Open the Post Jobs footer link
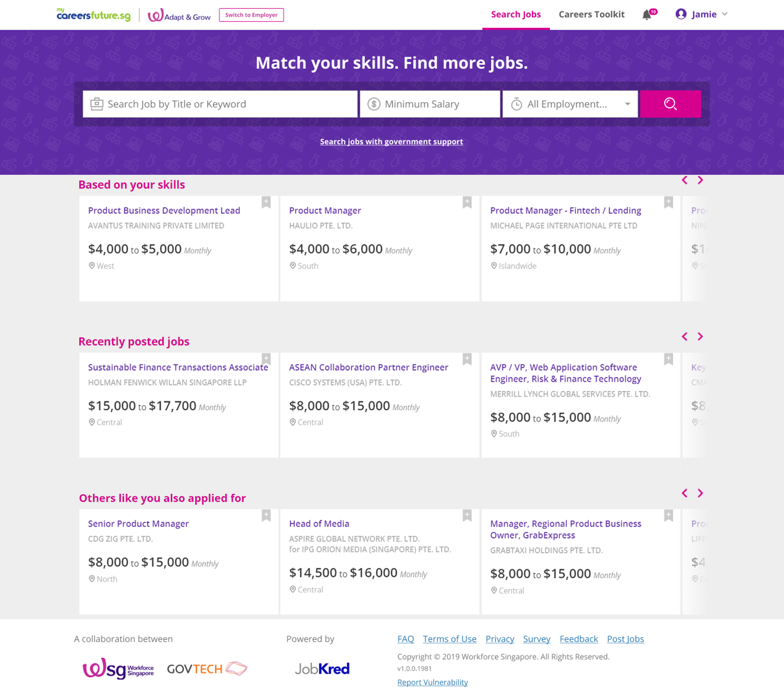Image resolution: width=784 pixels, height=697 pixels. (625, 639)
